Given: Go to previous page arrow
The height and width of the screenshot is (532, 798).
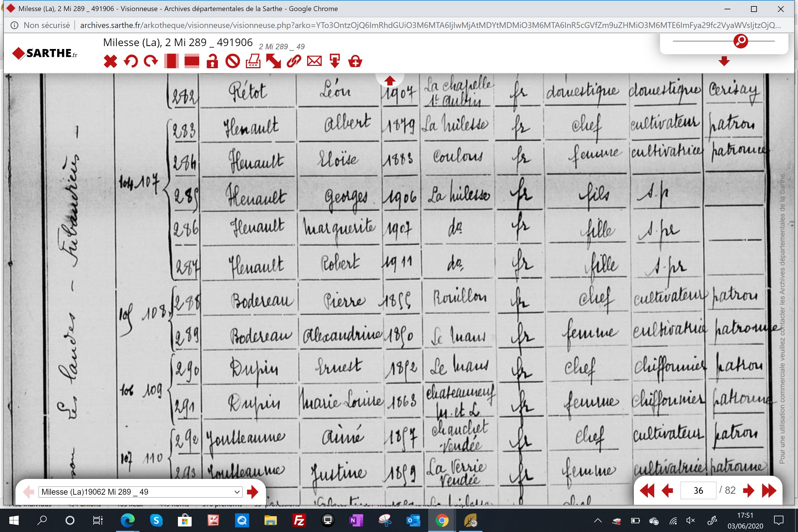Looking at the screenshot, I should click(667, 491).
